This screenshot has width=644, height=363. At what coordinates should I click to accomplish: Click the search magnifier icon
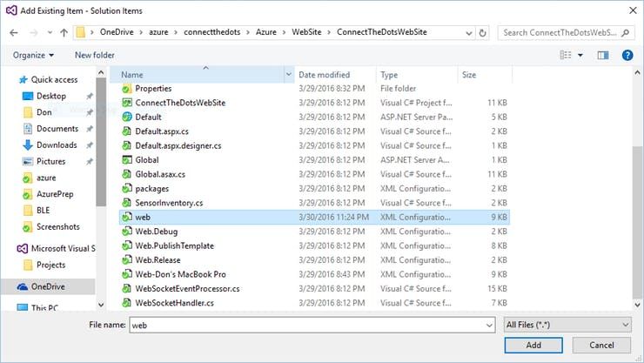tap(625, 32)
